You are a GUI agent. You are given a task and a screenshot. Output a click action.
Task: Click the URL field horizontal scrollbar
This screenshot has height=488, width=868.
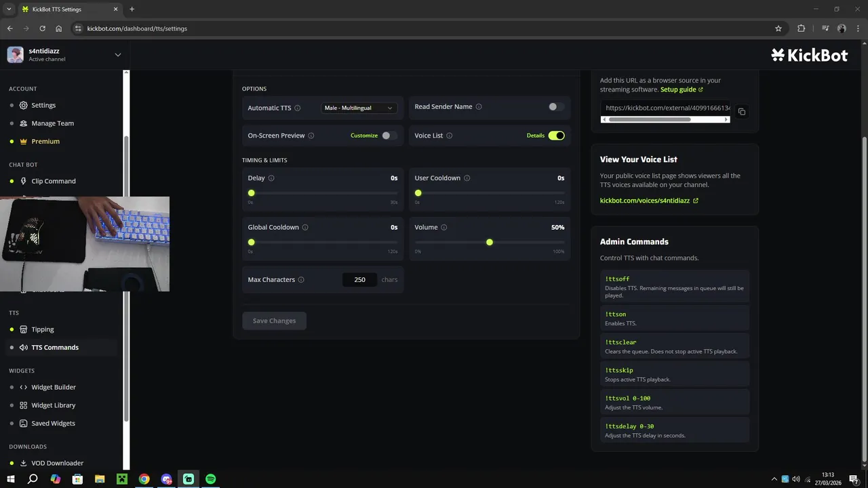650,119
